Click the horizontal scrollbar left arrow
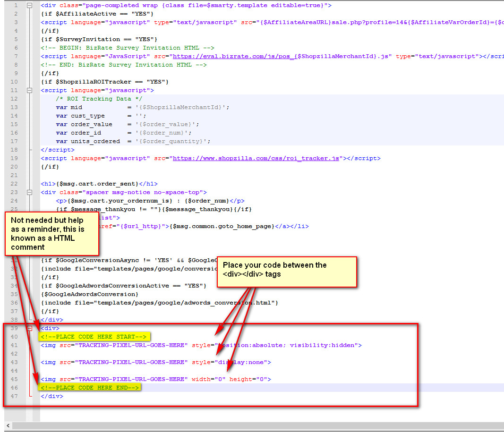 (x=8, y=425)
